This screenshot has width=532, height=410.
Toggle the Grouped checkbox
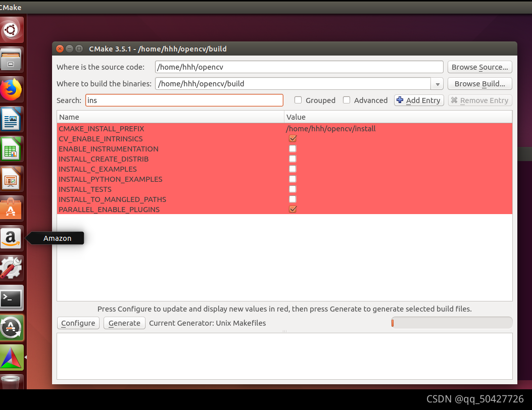(x=298, y=100)
